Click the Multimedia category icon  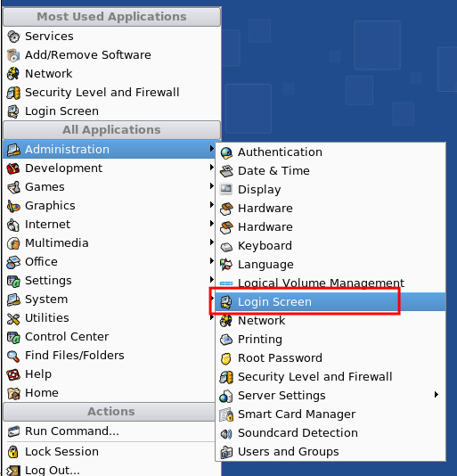pyautogui.click(x=13, y=243)
